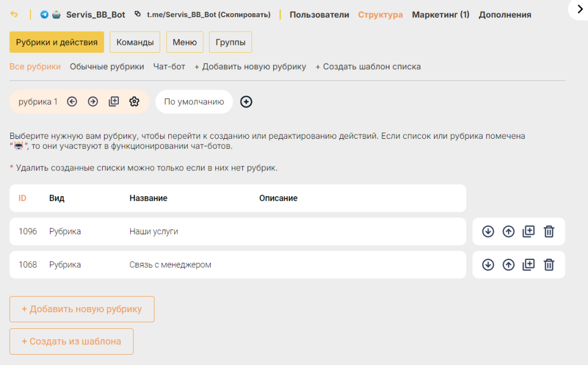The width and height of the screenshot is (588, 365).
Task: Open the Структура section
Action: [380, 14]
